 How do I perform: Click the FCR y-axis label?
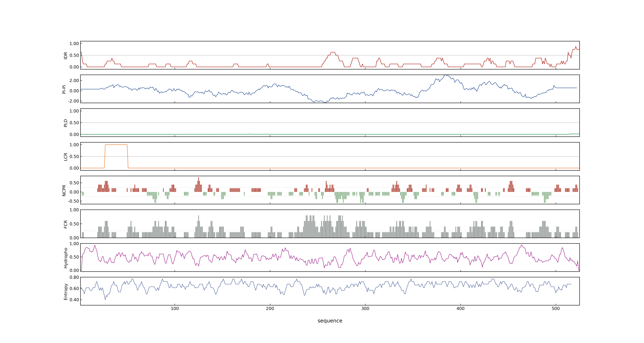pyautogui.click(x=66, y=224)
